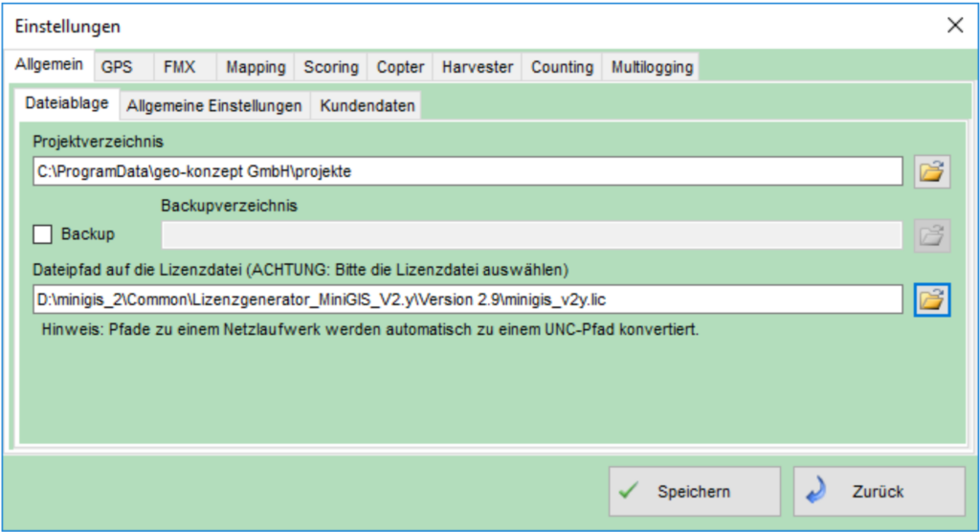Switch to the Kundendaten sub-tab
This screenshot has width=980, height=532.
click(x=367, y=105)
